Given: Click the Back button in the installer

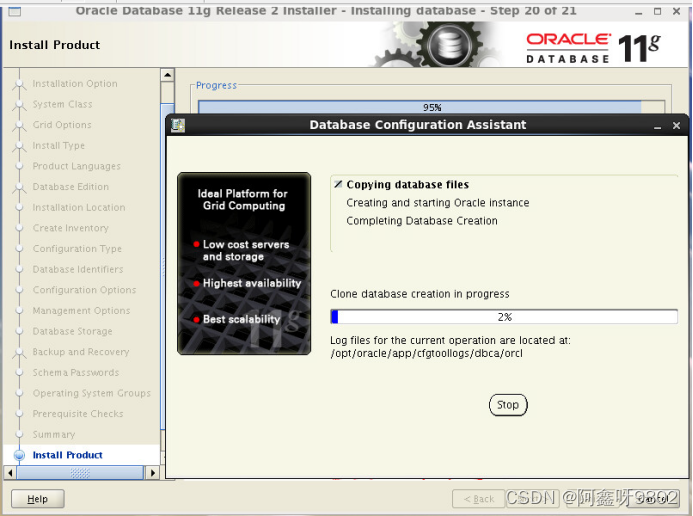Looking at the screenshot, I should point(479,499).
